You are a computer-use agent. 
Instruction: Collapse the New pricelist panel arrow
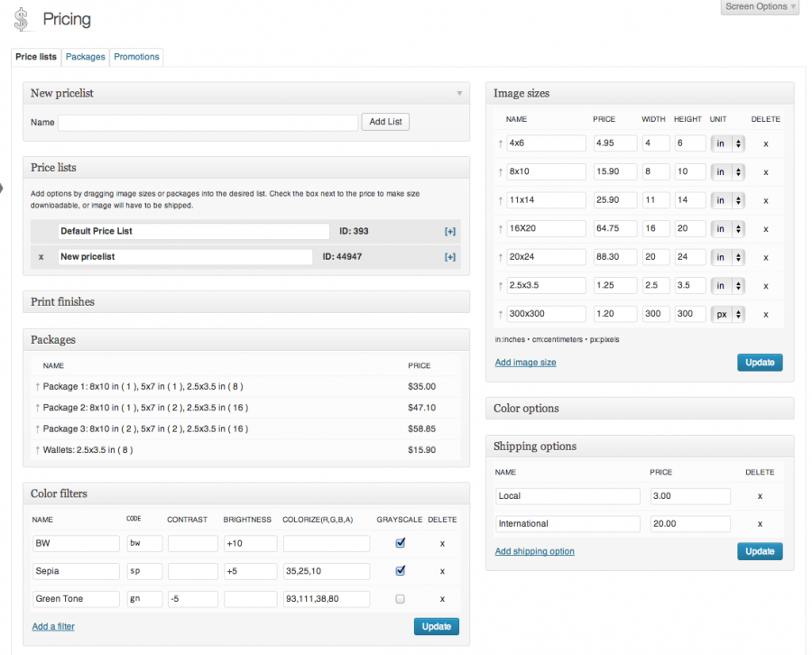pos(459,93)
